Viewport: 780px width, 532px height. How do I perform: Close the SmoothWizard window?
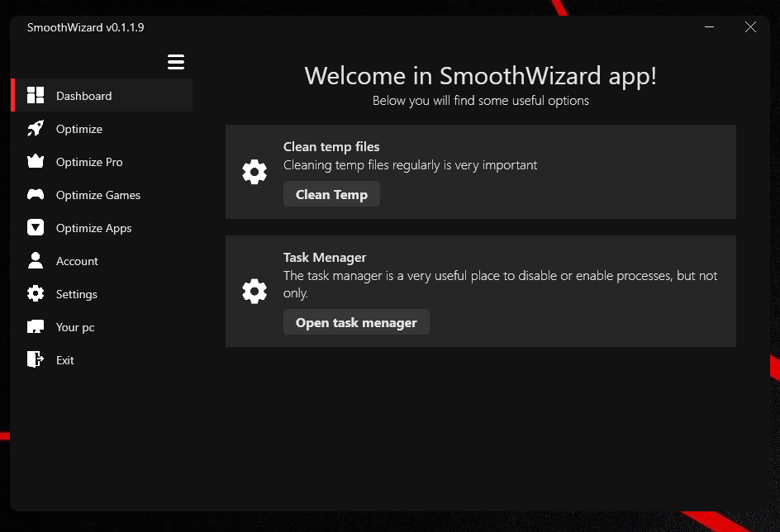(750, 27)
